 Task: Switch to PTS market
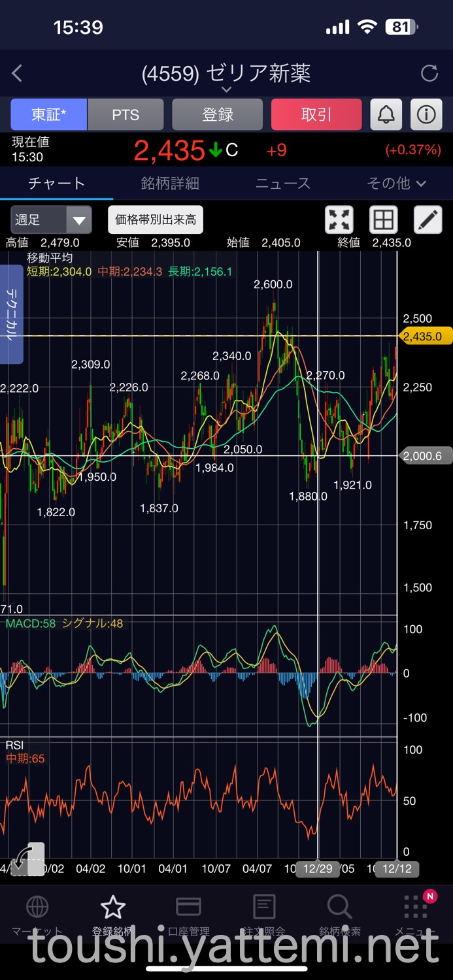tap(126, 115)
